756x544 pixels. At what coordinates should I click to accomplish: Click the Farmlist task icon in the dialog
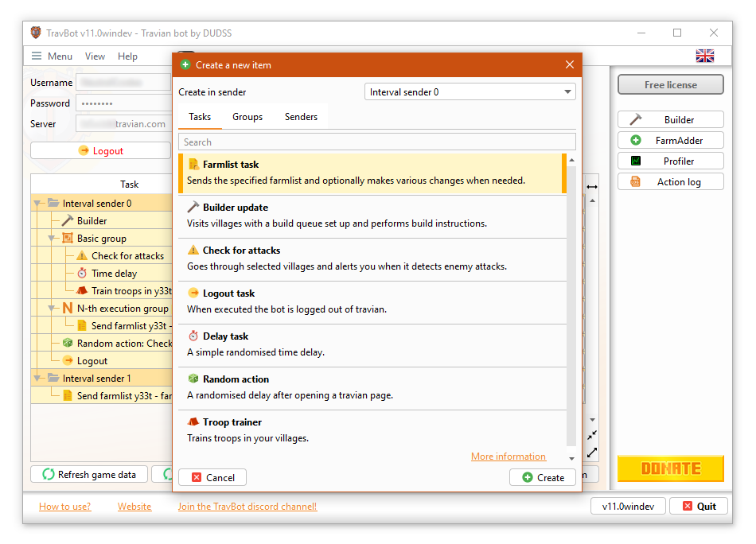click(x=193, y=165)
